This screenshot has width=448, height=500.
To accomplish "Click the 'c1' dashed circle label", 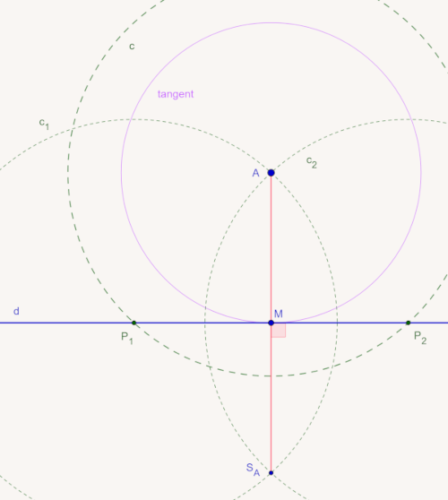I will (44, 124).
